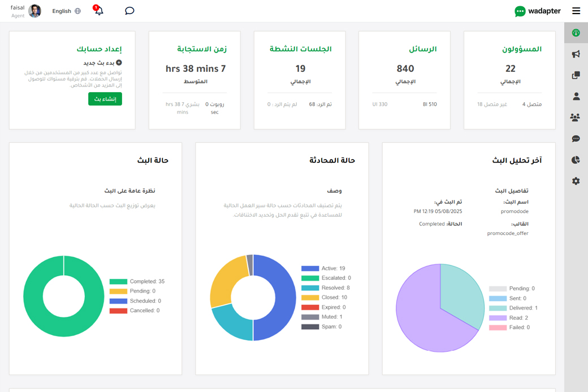The width and height of the screenshot is (588, 392).
Task: Open the hamburger menu at top right
Action: 576,11
